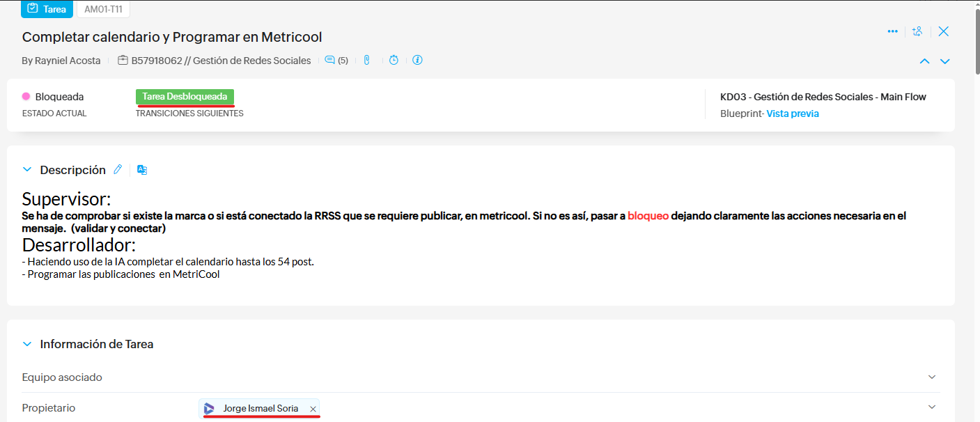
Task: Click the task info icon
Action: pos(417,61)
